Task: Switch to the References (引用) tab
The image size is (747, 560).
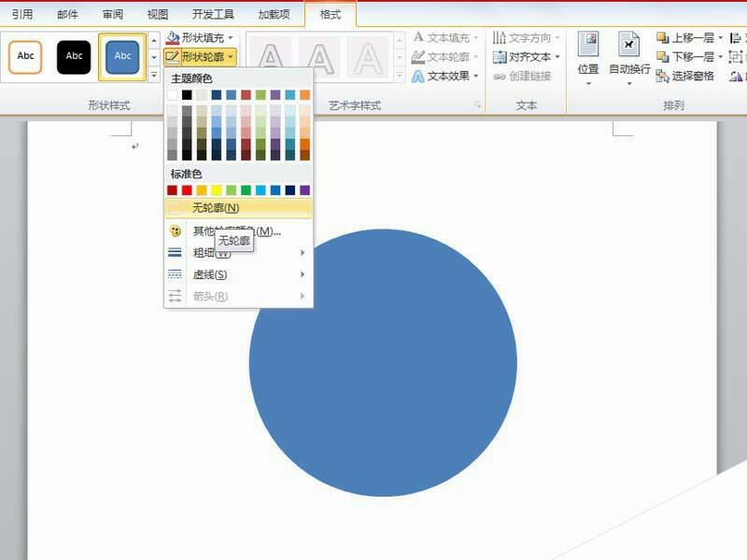Action: [22, 14]
